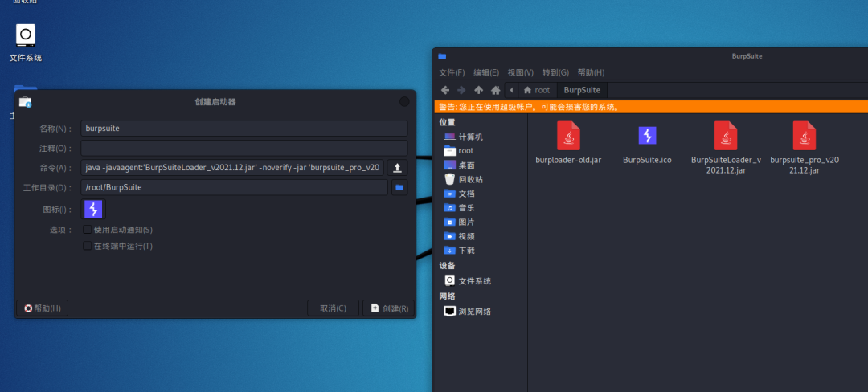The height and width of the screenshot is (392, 868).
Task: Open 图片 folder in sidebar
Action: click(460, 223)
